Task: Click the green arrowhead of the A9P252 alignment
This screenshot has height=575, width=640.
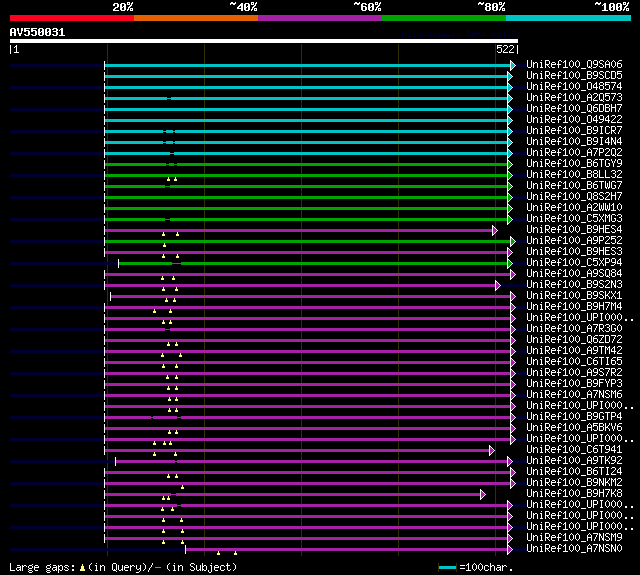Action: coord(513,242)
